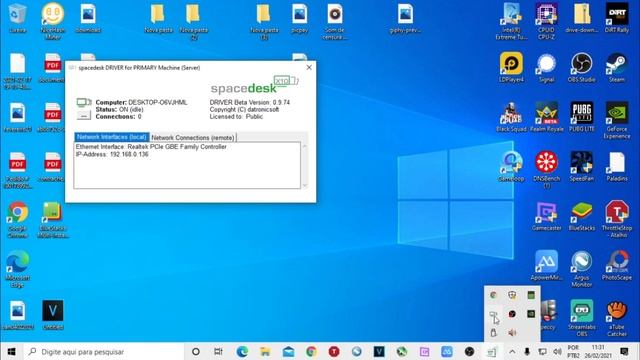The height and width of the screenshot is (360, 640).
Task: Select DiRT Rally desktop icon
Action: (617, 18)
